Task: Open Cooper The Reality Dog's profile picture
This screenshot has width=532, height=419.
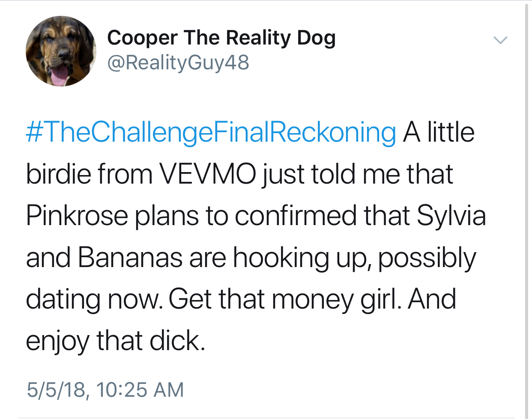Action: click(61, 51)
